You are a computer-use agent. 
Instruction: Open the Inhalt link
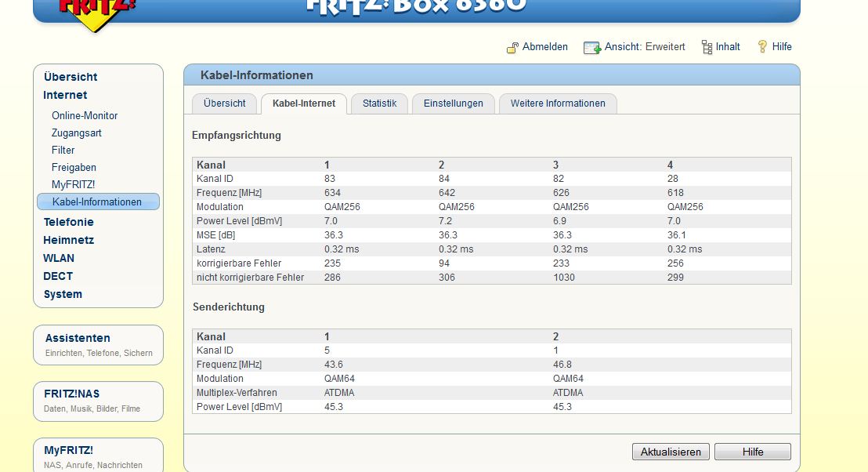tap(728, 47)
